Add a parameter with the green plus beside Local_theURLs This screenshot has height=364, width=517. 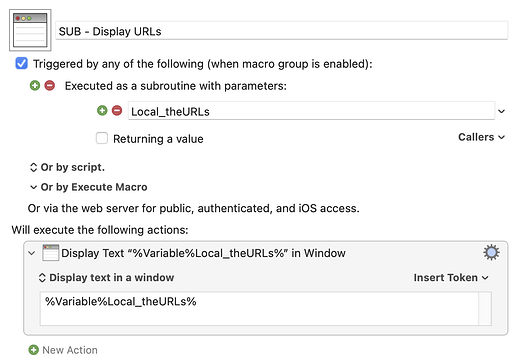tap(102, 111)
